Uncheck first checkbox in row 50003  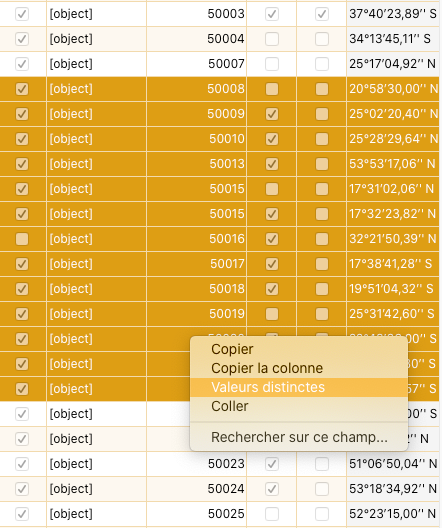pyautogui.click(x=22, y=14)
